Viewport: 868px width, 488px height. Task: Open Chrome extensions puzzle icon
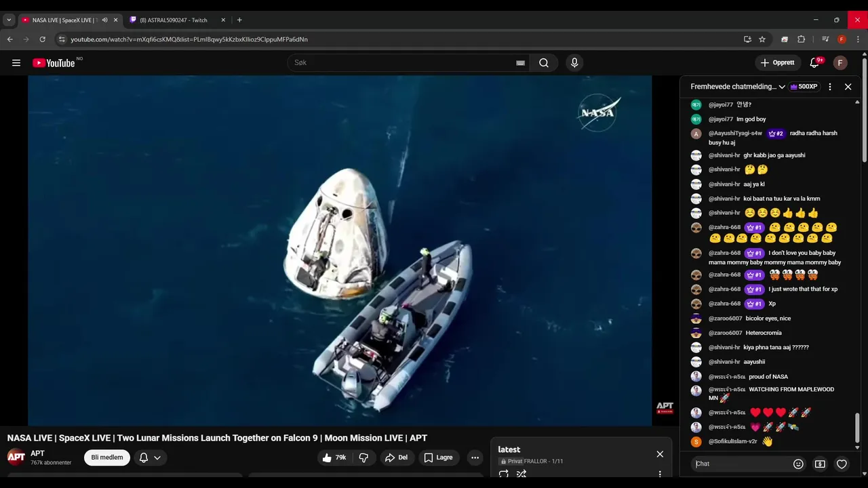(x=801, y=39)
